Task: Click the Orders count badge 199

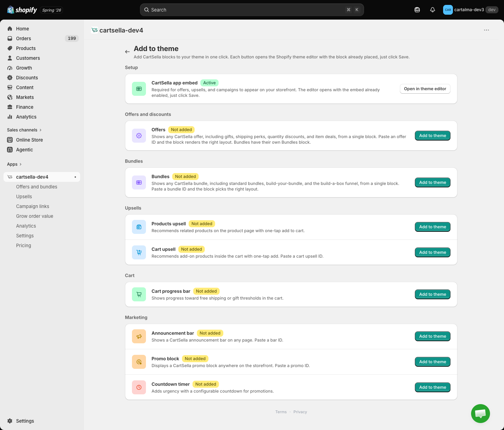Action: [x=72, y=38]
